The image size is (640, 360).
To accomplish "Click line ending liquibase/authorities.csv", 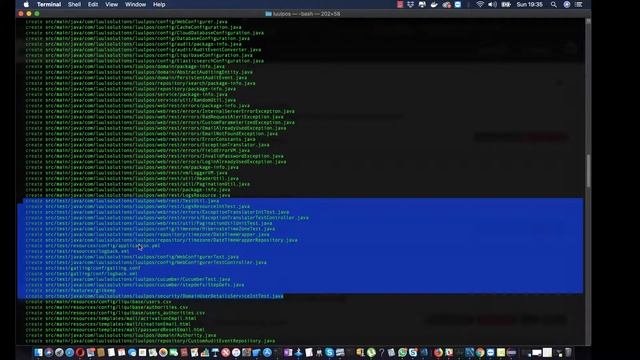I will (107, 307).
